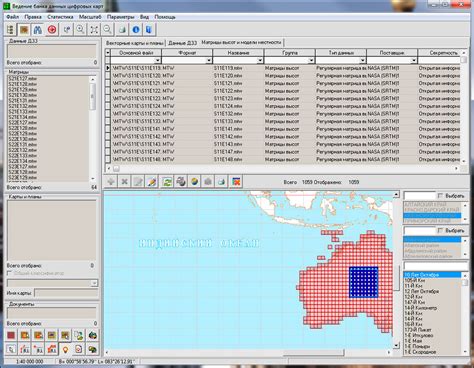474x368 pixels.
Task: Open the 'Группа' column filter dropdown
Action: [311, 60]
